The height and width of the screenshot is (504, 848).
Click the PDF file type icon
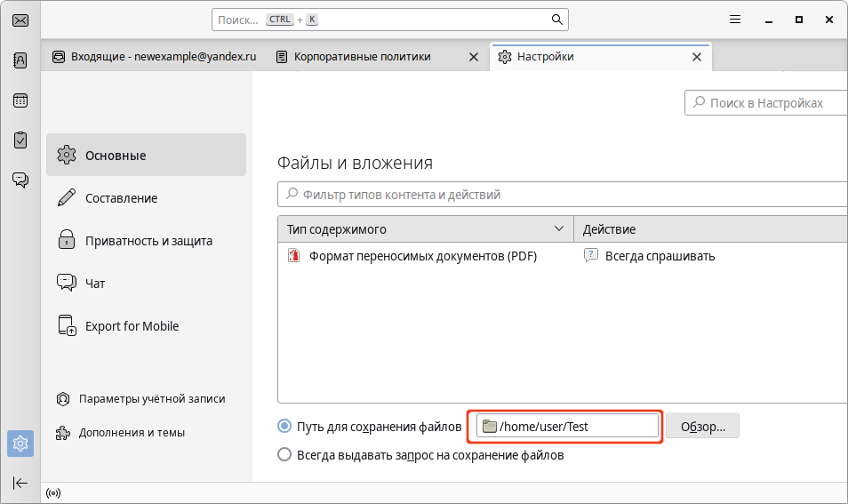click(293, 255)
